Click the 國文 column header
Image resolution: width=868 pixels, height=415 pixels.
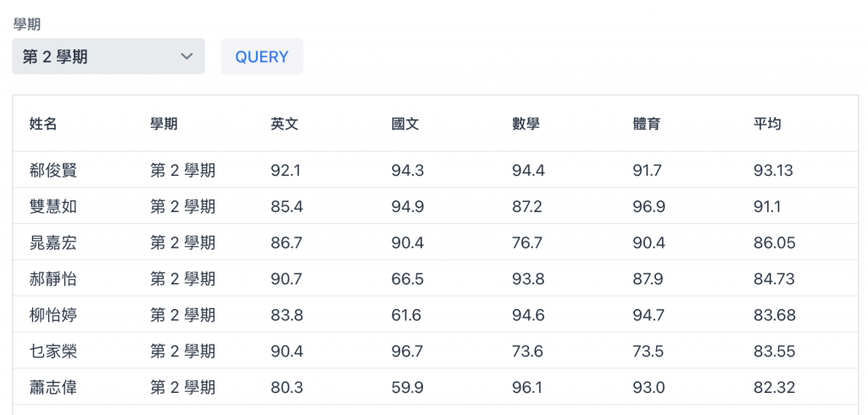coord(405,124)
